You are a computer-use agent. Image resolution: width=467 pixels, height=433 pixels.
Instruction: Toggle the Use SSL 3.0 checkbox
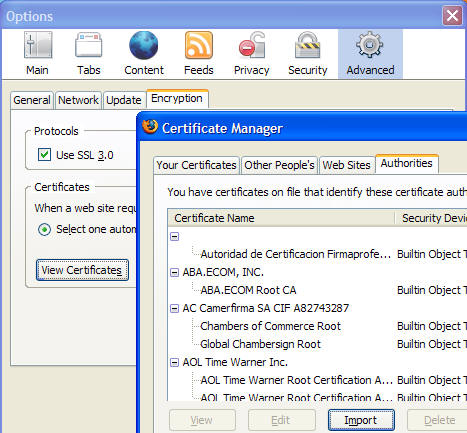tap(44, 155)
